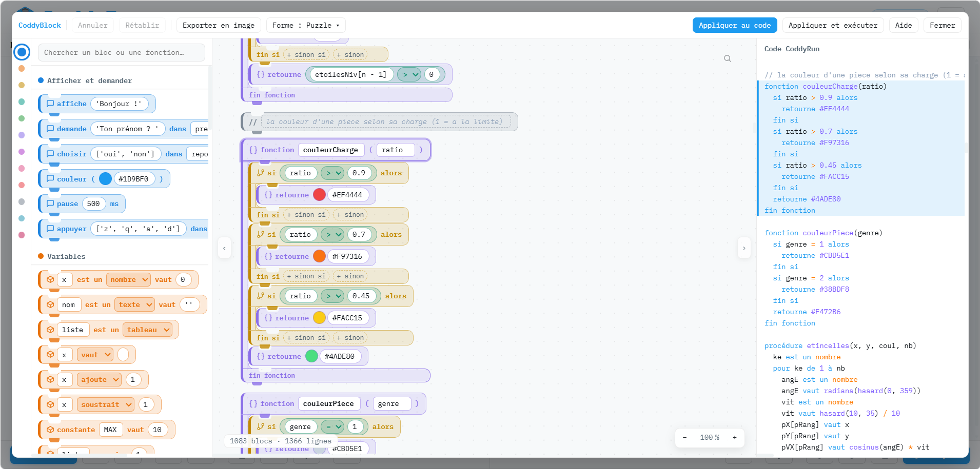Viewport: 980px width, 469px height.
Task: Click braces icon on 'fonction couleurCharge' block
Action: click(x=253, y=150)
